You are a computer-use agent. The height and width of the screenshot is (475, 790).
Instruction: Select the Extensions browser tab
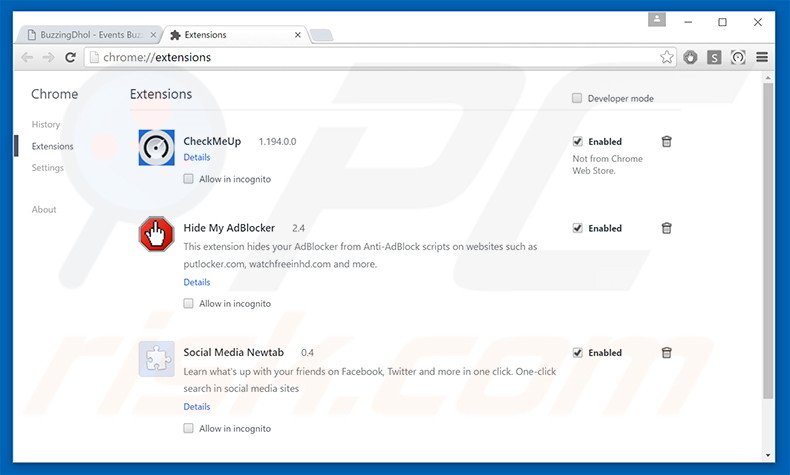coord(234,35)
